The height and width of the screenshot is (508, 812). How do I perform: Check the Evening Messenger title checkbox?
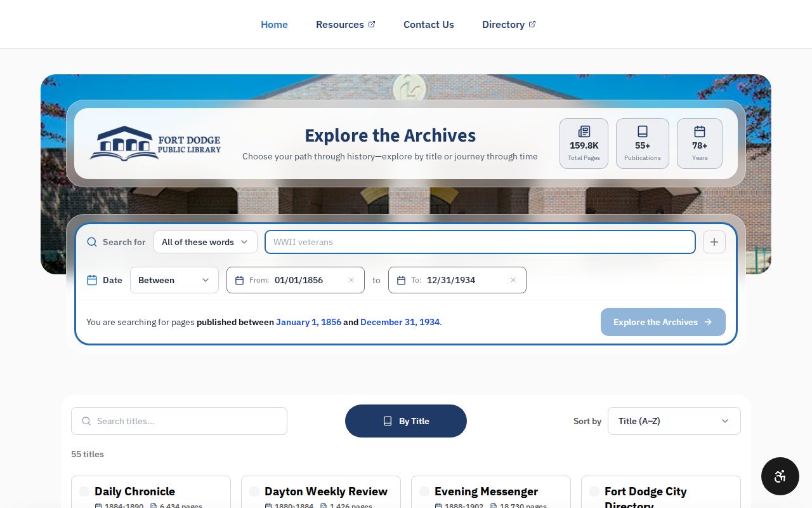(x=424, y=491)
